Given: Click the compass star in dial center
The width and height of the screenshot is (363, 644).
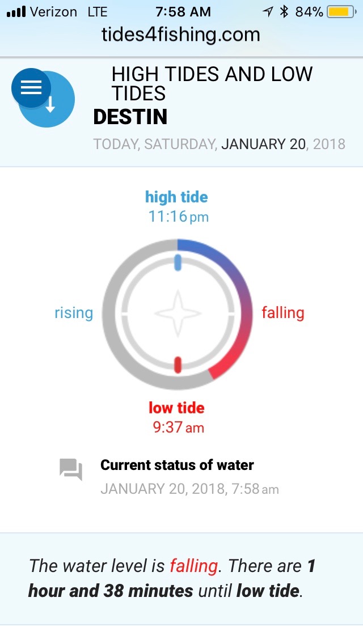Looking at the screenshot, I should click(x=178, y=313).
